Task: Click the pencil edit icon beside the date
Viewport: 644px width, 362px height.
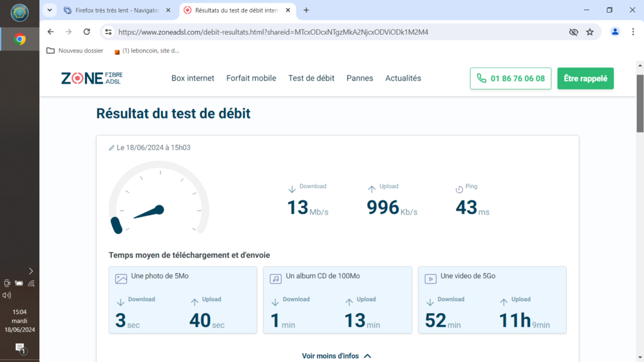Action: 111,148
